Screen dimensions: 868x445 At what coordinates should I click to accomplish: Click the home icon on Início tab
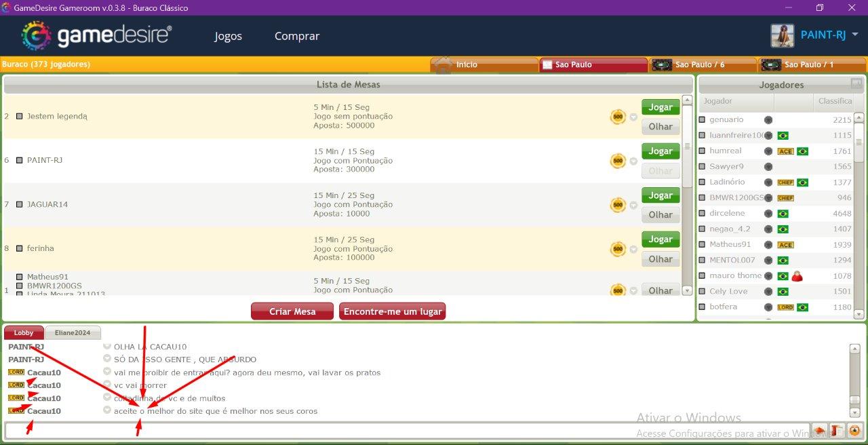(443, 65)
